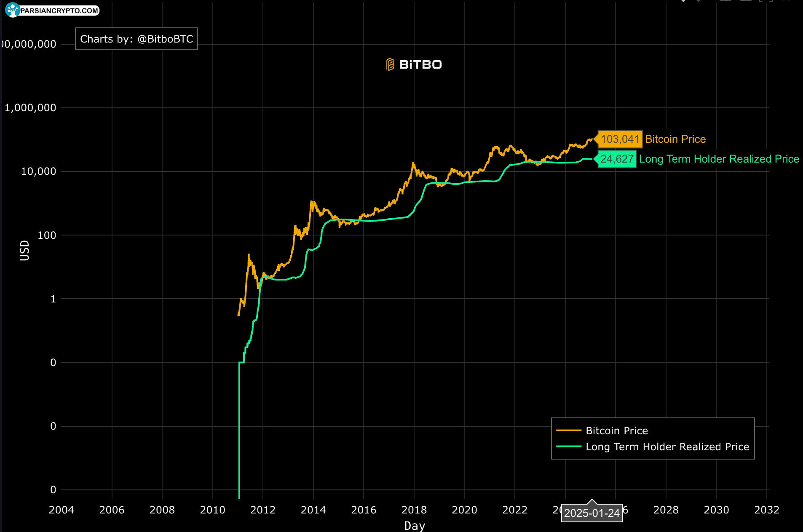Screen dimensions: 803x532
Task: Click the 2004 x-axis tick label
Action: click(62, 510)
